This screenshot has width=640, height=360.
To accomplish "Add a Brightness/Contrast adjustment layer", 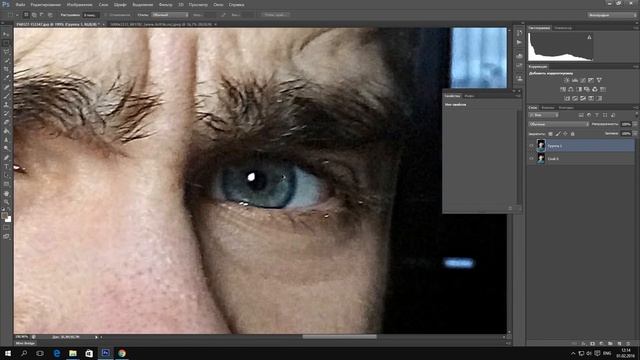I will coord(567,80).
